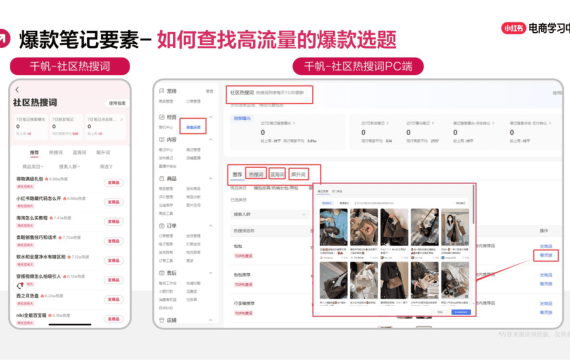
Task: Collapse the 售后 sidebar section chevron
Action: click(210, 273)
